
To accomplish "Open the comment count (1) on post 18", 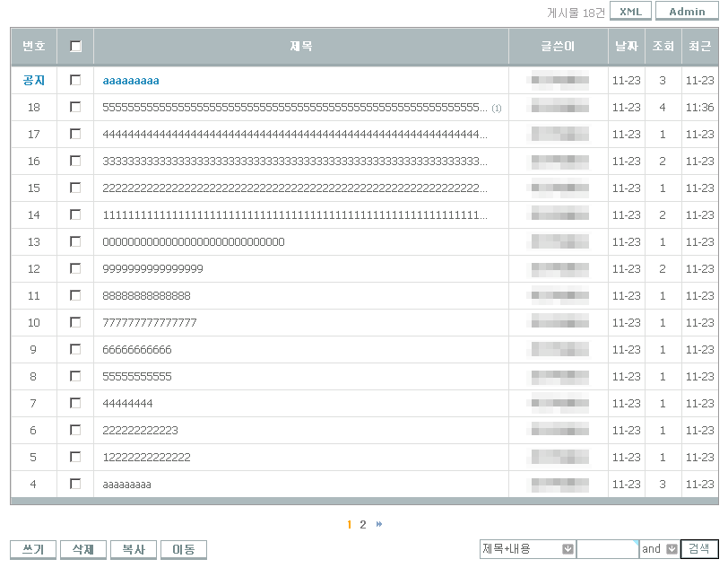I will tap(497, 109).
